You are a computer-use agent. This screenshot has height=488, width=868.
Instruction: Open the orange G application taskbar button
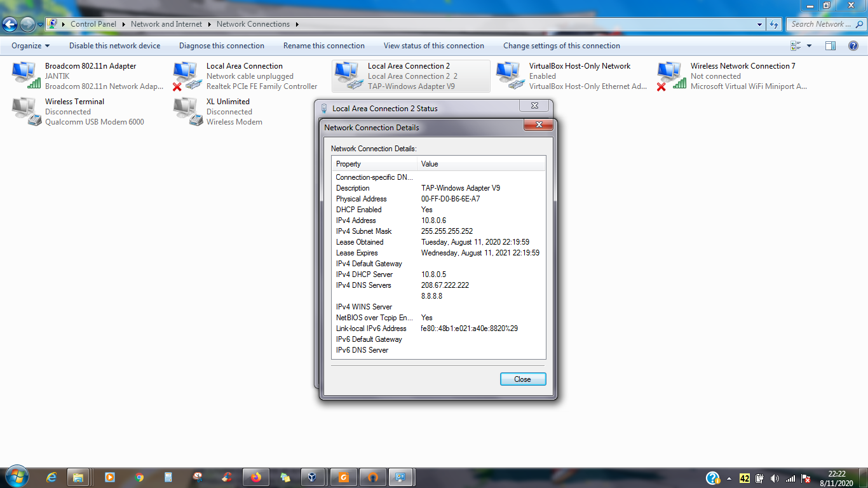(344, 477)
